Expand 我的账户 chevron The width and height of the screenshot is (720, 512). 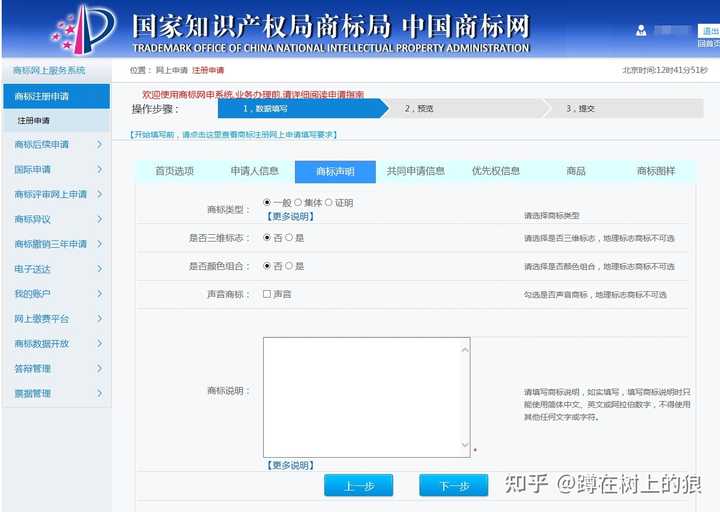[x=100, y=293]
